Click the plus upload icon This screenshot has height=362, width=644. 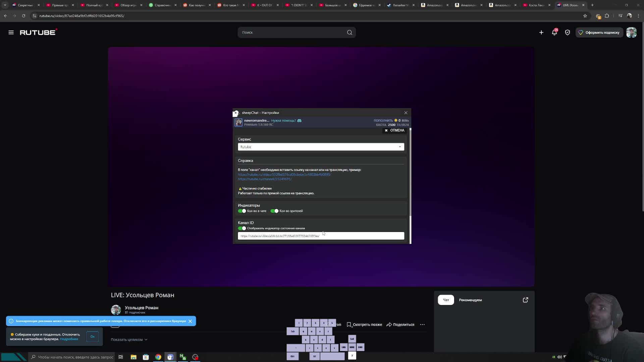541,33
